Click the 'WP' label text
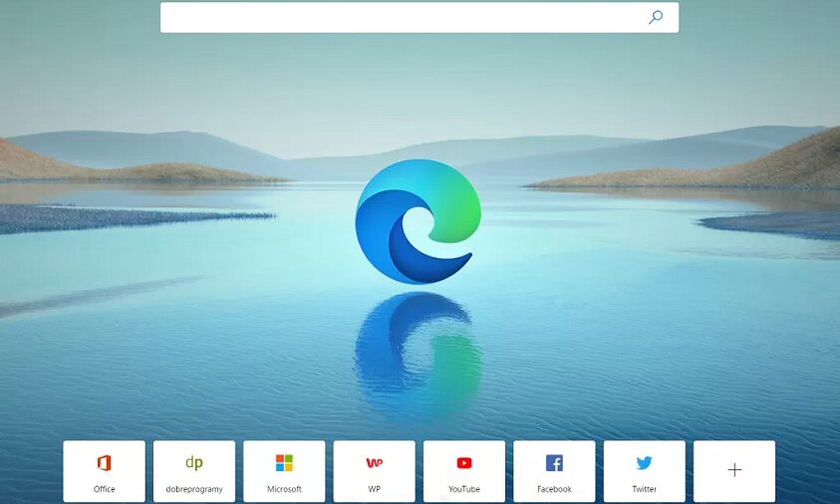This screenshot has width=840, height=504. pos(375,489)
